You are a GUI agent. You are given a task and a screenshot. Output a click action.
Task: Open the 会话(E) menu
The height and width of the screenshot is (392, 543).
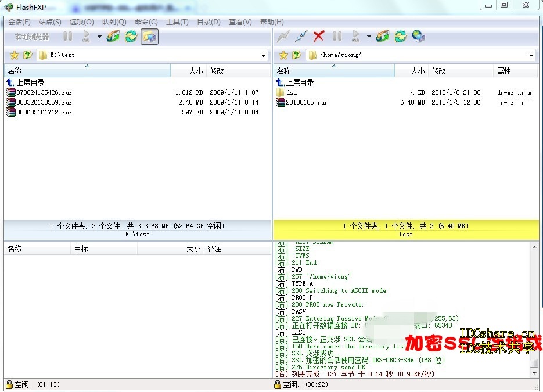point(19,22)
